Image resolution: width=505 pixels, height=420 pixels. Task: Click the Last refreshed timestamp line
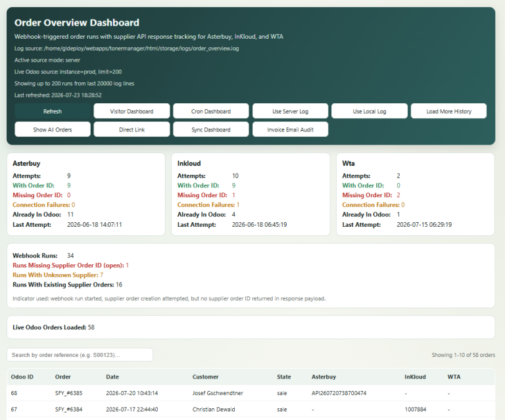(58, 95)
